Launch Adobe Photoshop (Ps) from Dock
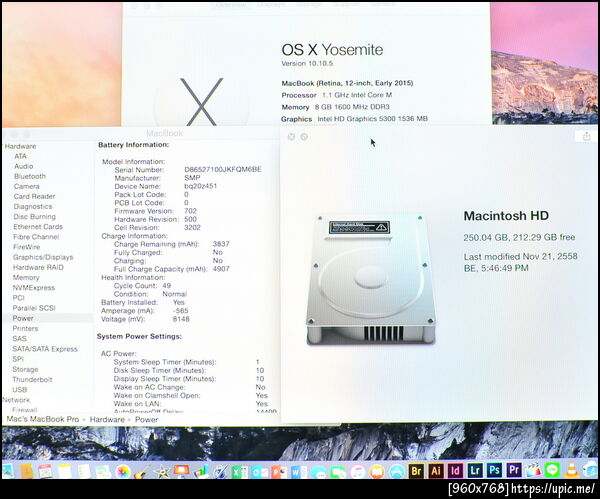600x499 pixels. (x=494, y=470)
